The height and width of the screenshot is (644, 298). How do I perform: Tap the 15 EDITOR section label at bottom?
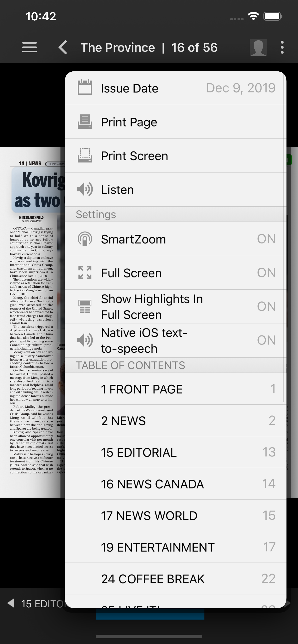pos(43,604)
